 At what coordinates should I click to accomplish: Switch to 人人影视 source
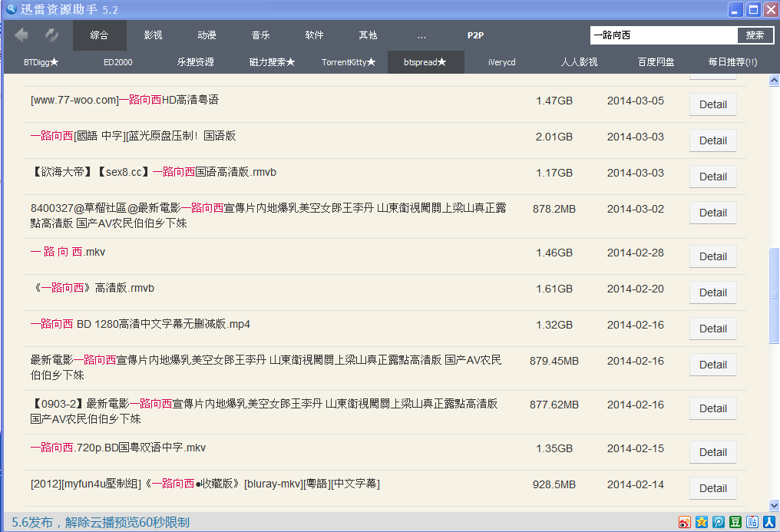[579, 62]
